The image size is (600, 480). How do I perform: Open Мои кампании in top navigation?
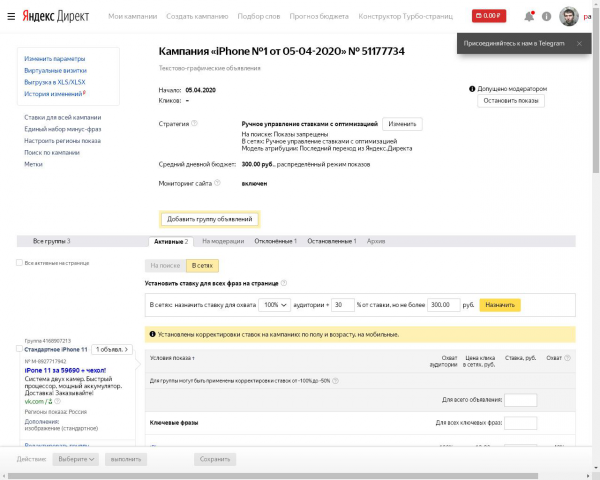pyautogui.click(x=132, y=16)
